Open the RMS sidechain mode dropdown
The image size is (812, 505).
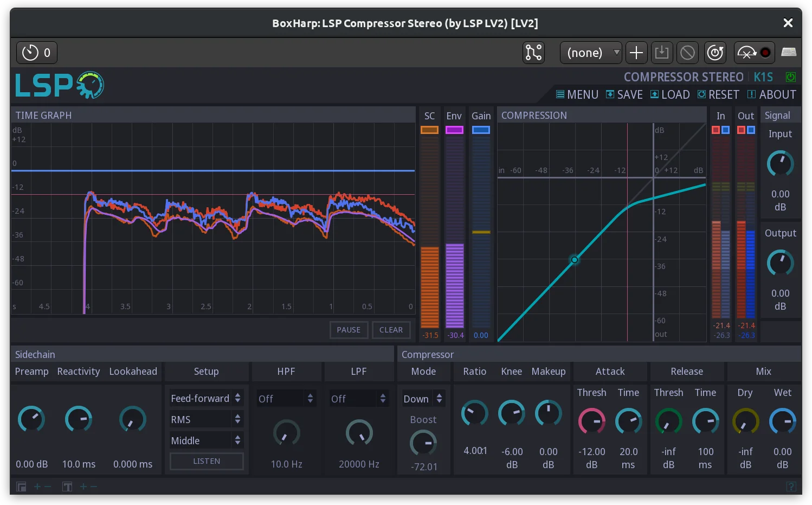(207, 419)
